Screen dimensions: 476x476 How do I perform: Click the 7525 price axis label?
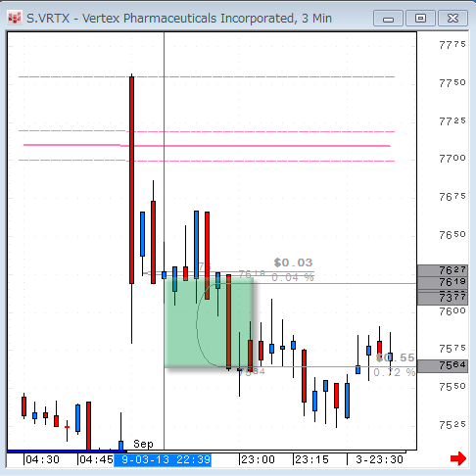pos(452,425)
